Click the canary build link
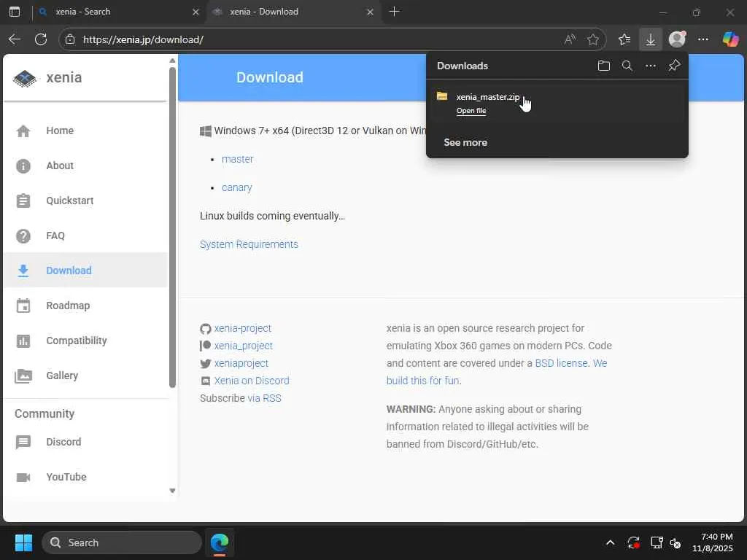The image size is (747, 560). click(237, 187)
